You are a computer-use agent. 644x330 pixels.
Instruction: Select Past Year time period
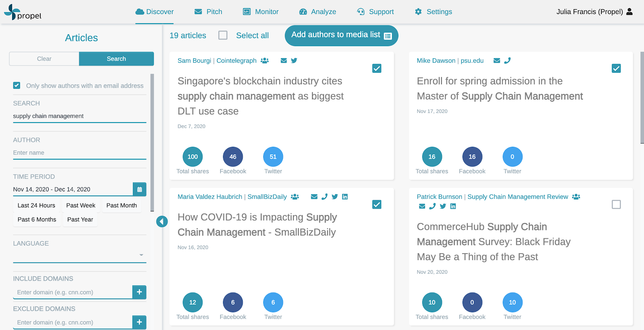coord(80,219)
